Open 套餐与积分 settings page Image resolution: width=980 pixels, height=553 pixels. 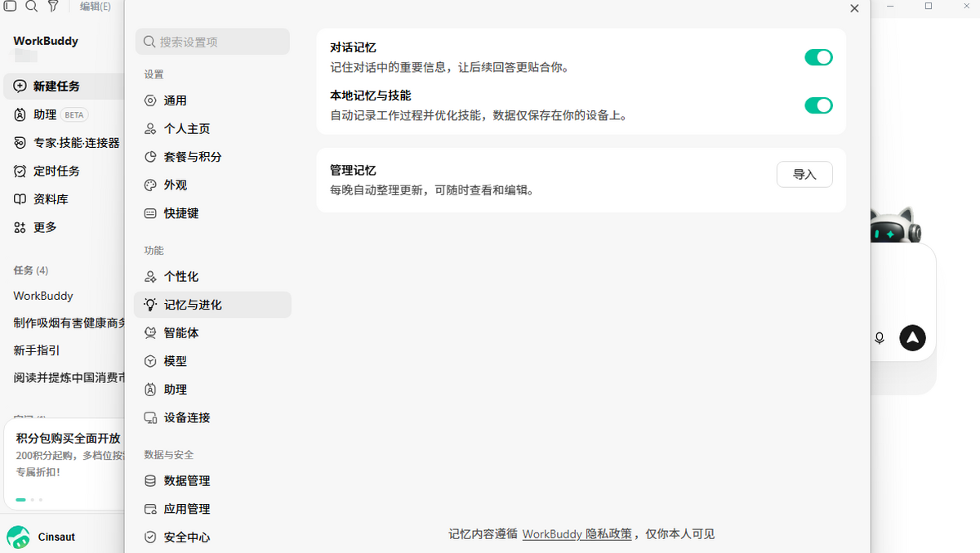[x=212, y=157]
